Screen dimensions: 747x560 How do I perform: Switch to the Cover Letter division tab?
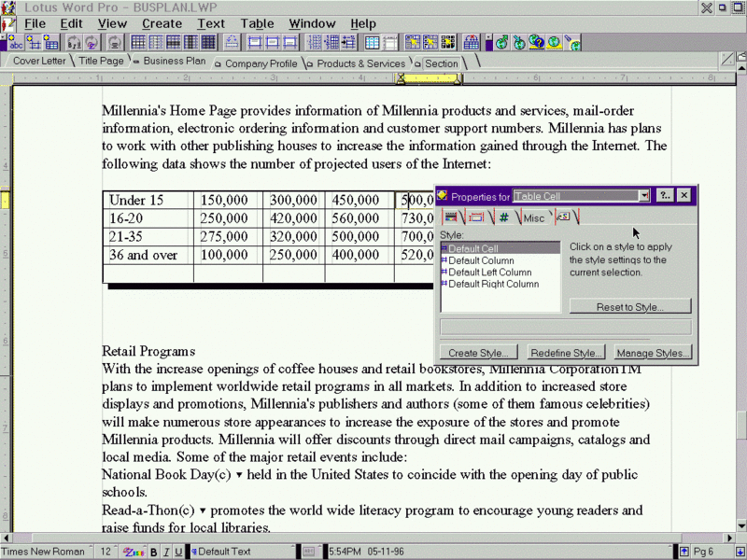point(39,61)
